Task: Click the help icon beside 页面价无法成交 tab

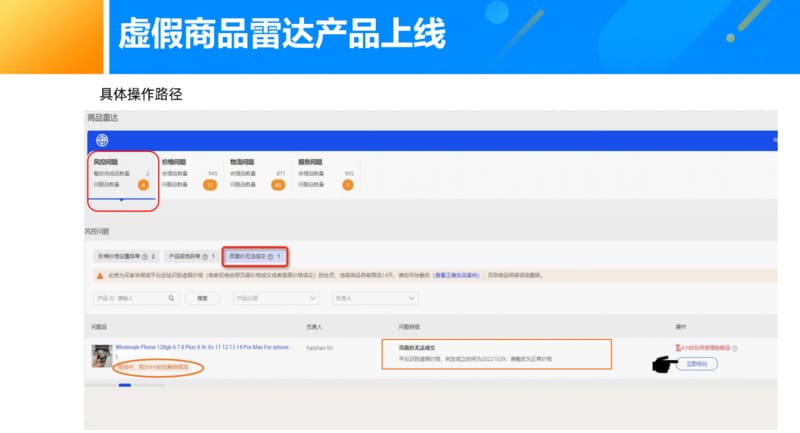Action: pos(270,256)
